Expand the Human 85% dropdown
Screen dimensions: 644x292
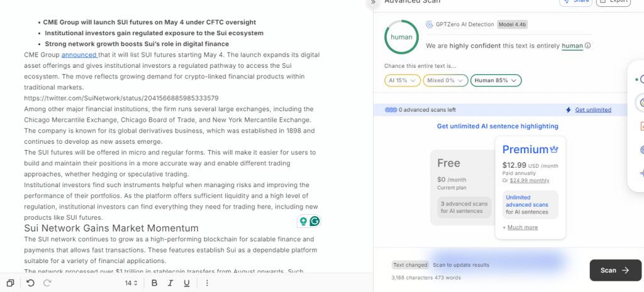496,80
